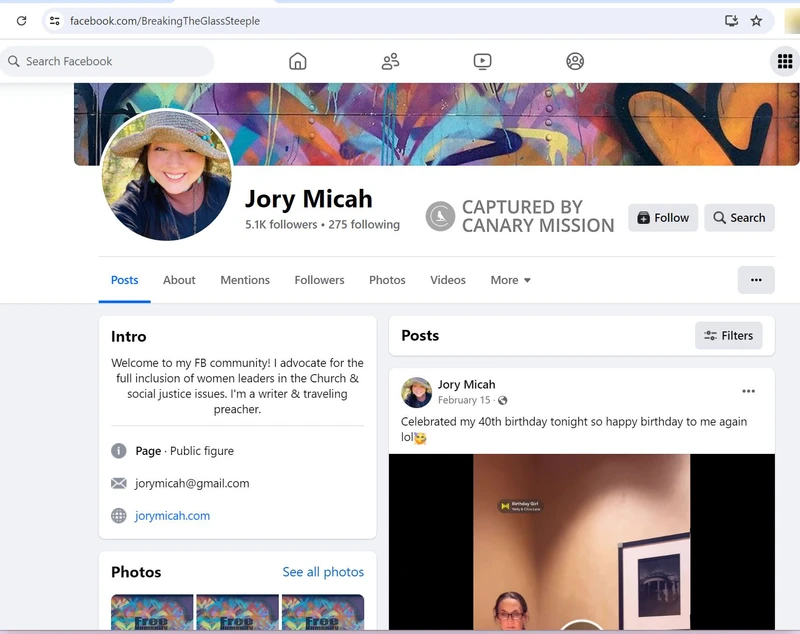Click the browser address bar URL
The width and height of the screenshot is (800, 634).
tap(165, 21)
